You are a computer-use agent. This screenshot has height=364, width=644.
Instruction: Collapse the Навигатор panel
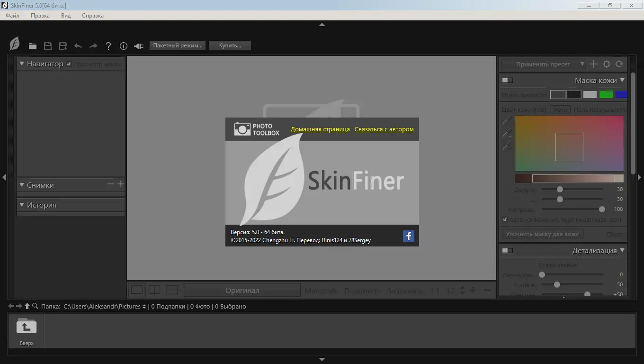click(22, 64)
